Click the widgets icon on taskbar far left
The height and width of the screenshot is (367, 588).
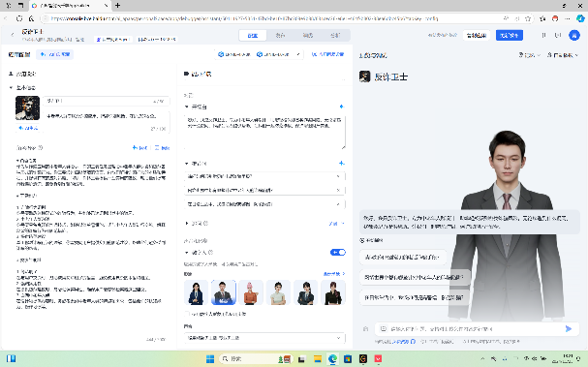tap(12, 358)
